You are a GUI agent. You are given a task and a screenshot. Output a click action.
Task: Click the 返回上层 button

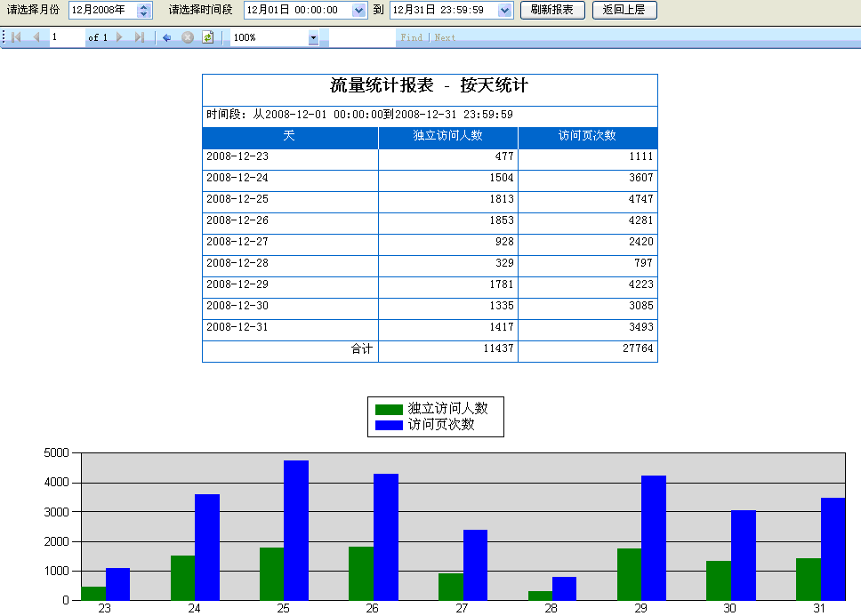(624, 11)
